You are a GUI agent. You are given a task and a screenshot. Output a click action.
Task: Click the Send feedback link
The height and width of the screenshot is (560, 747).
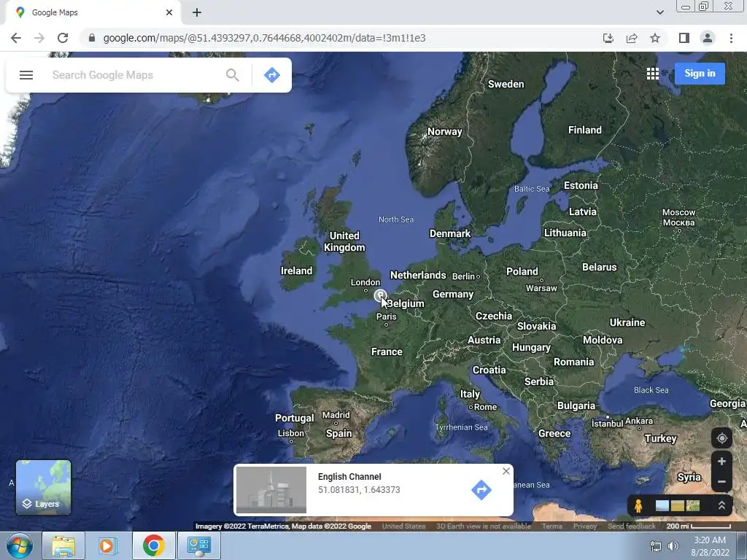[632, 526]
